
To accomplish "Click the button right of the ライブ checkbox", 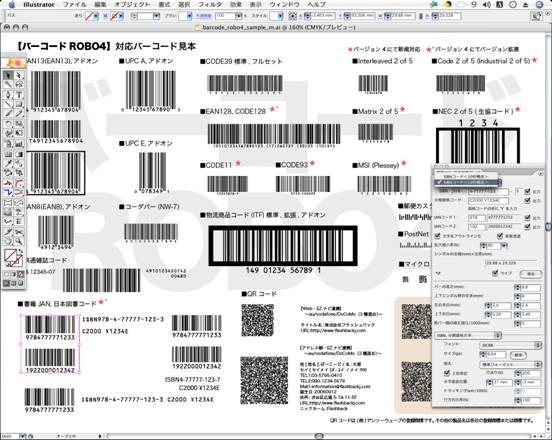I will click(531, 274).
